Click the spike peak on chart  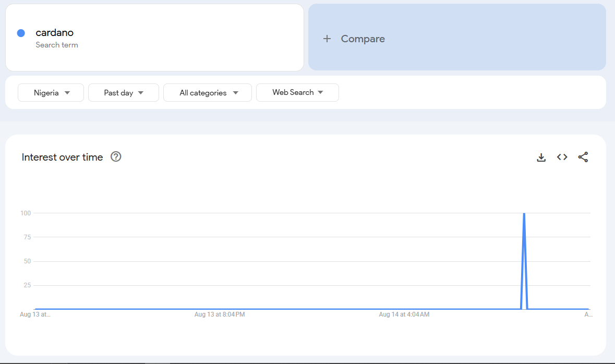click(x=524, y=214)
